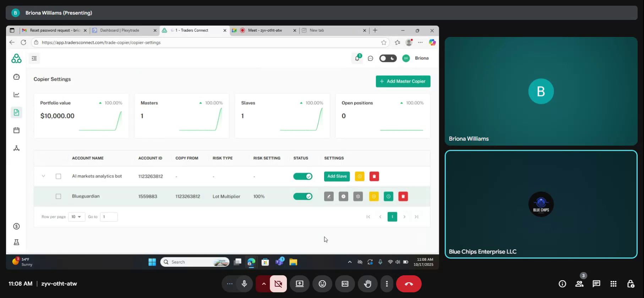The height and width of the screenshot is (298, 644).
Task: Open the in-call chat messages panel
Action: pos(596,284)
